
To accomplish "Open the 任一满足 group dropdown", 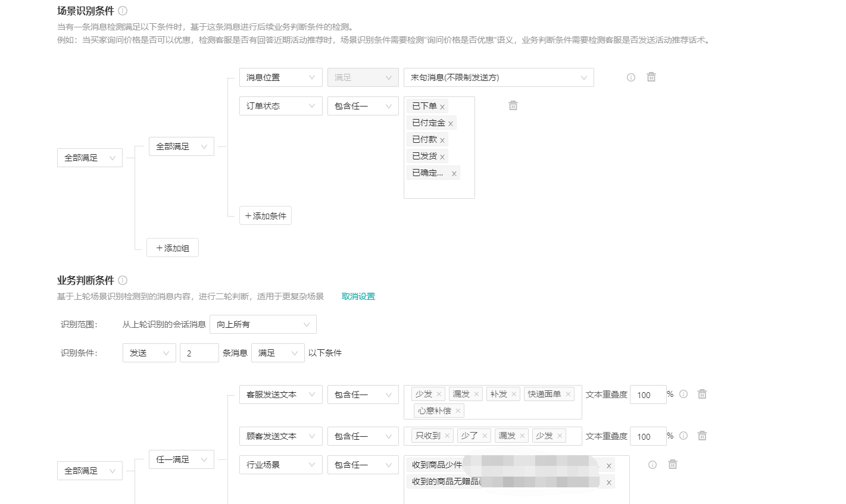I will pos(181,459).
